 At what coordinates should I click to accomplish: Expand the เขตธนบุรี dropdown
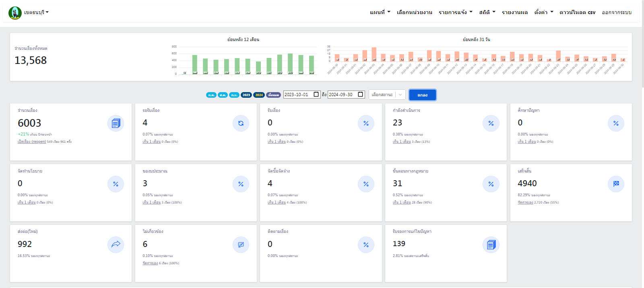[36, 12]
